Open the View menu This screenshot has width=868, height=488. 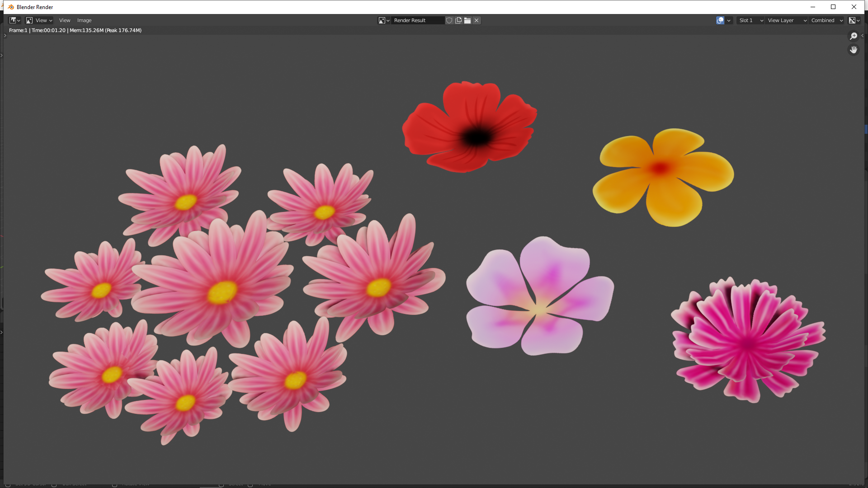(x=65, y=20)
